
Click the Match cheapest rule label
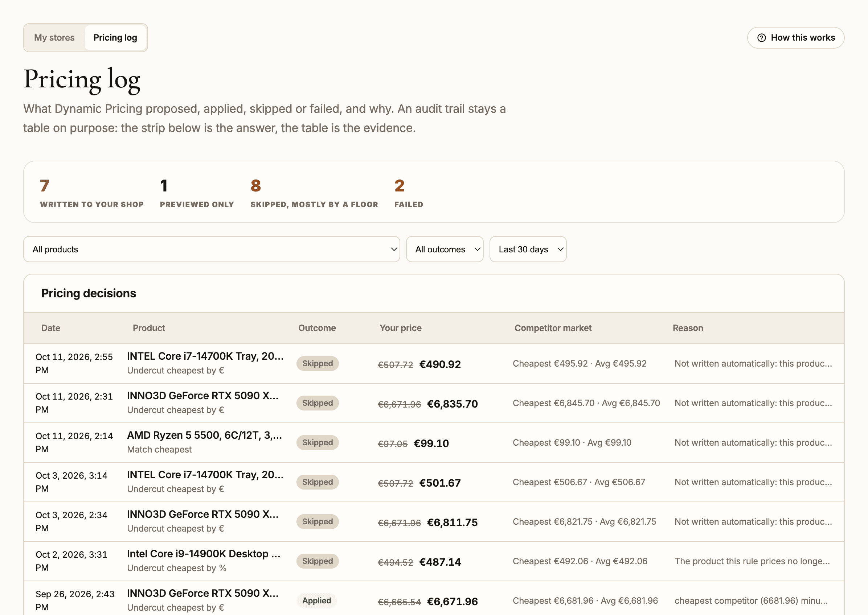coord(159,450)
